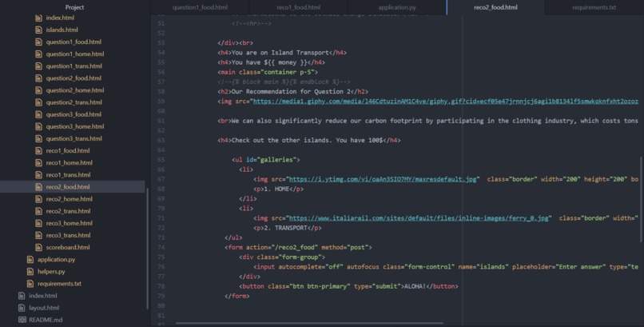The width and height of the screenshot is (644, 327).
Task: Switch to the application.py tab
Action: coord(397,7)
